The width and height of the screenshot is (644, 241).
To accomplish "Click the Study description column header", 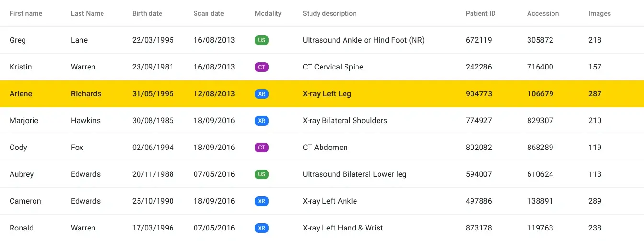I will point(329,13).
